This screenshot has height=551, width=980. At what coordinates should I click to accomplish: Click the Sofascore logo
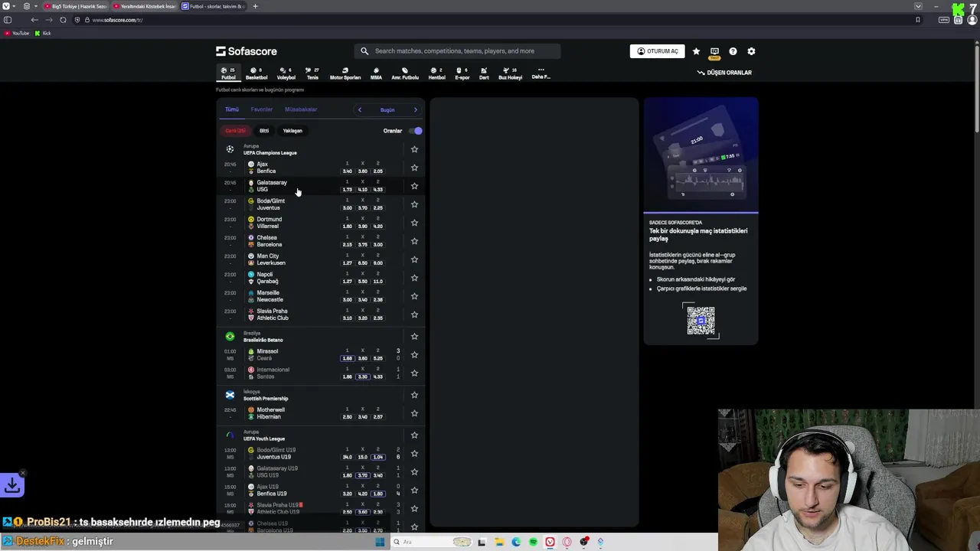coord(247,51)
